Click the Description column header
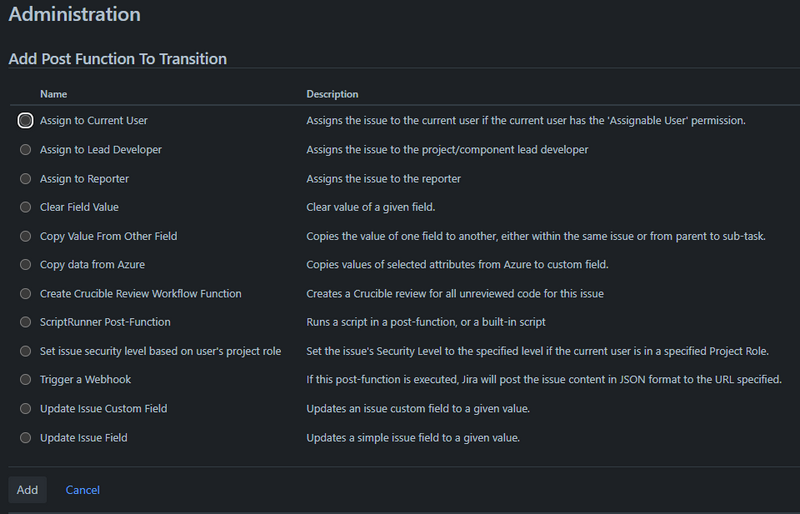The image size is (800, 514). [x=332, y=94]
